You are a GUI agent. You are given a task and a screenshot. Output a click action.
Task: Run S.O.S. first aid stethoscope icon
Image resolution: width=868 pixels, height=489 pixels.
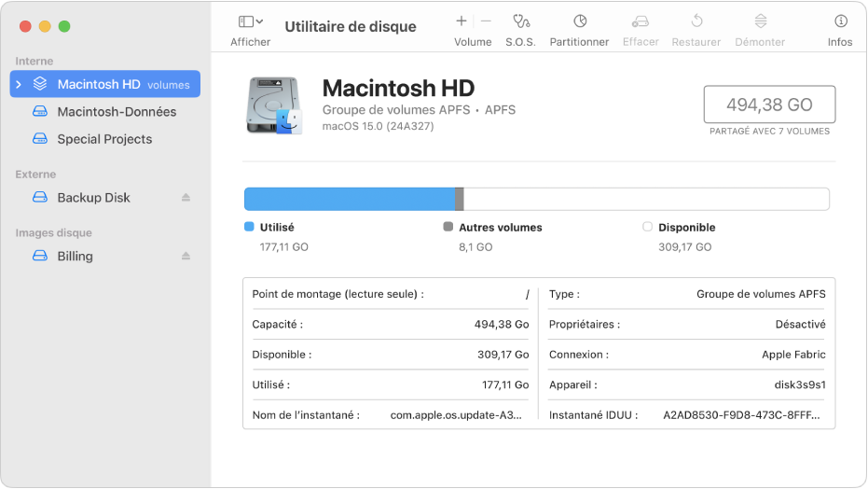pos(521,21)
